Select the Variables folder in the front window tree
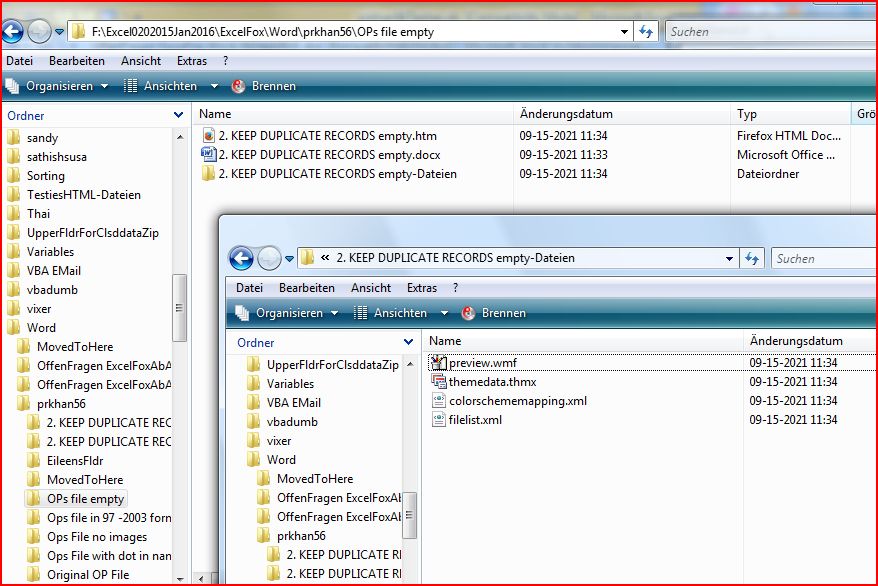 click(x=290, y=384)
